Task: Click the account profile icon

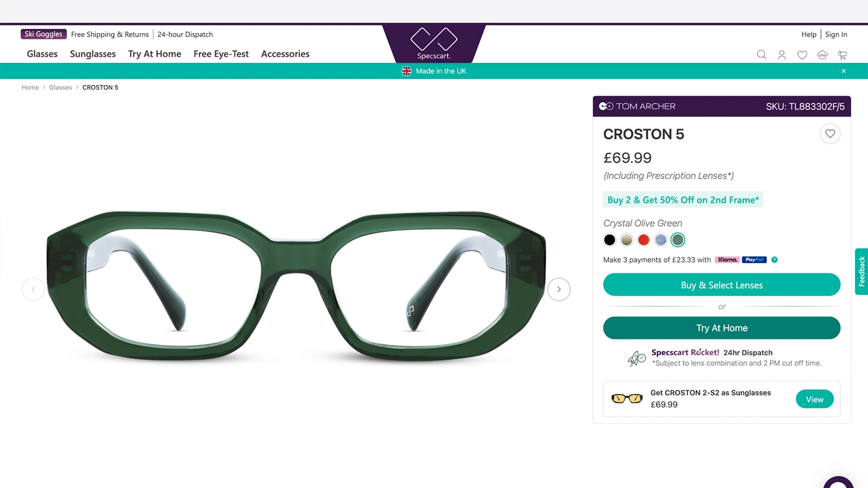Action: (781, 54)
